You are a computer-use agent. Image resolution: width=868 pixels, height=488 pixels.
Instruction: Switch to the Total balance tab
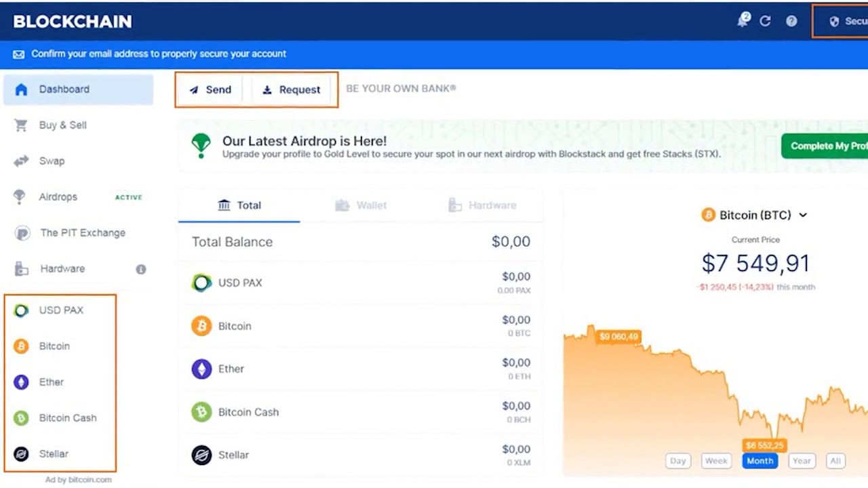[239, 205]
